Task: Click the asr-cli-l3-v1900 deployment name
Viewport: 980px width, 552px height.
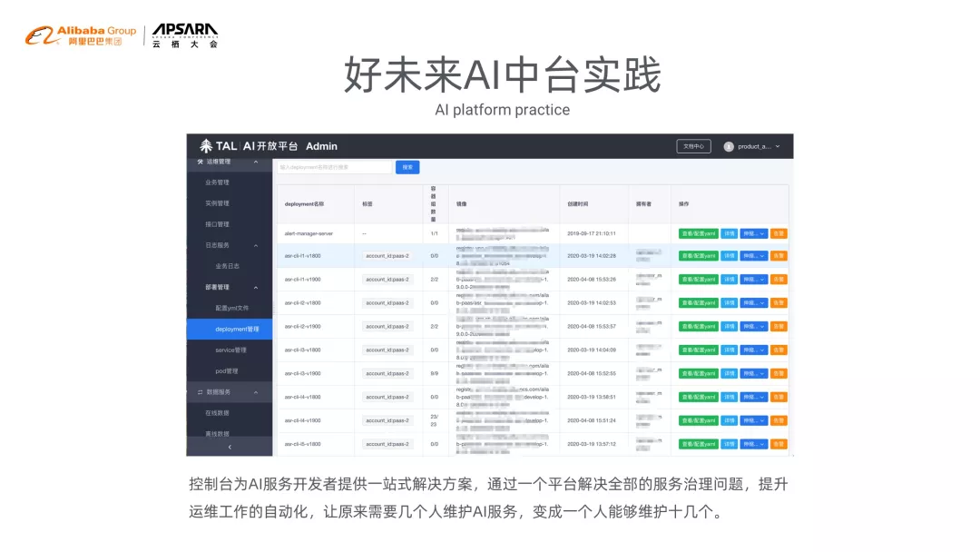Action: click(302, 374)
